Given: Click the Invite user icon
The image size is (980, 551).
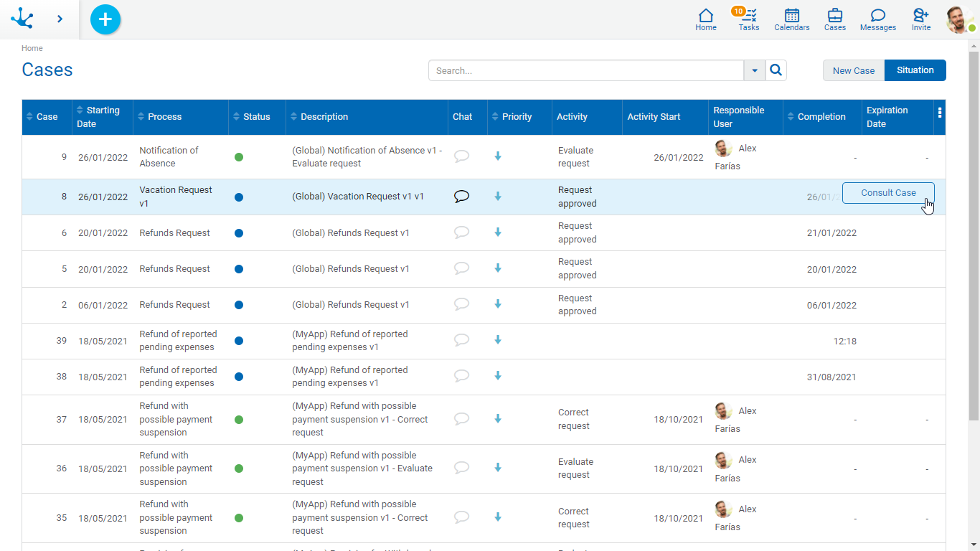Looking at the screenshot, I should pyautogui.click(x=920, y=19).
